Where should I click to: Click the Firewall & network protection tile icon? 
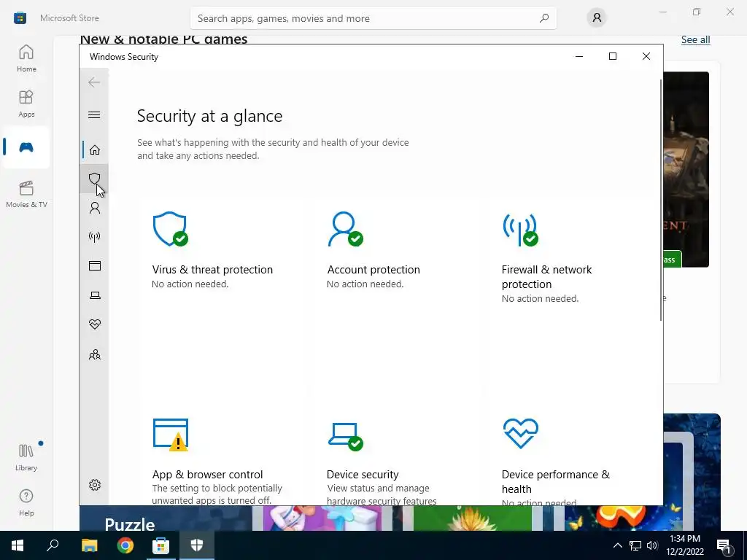point(520,229)
